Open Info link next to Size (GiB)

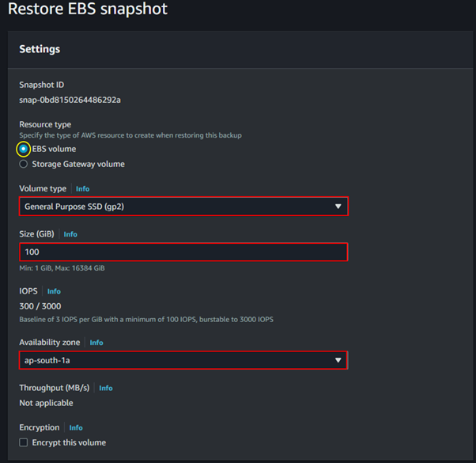point(70,234)
